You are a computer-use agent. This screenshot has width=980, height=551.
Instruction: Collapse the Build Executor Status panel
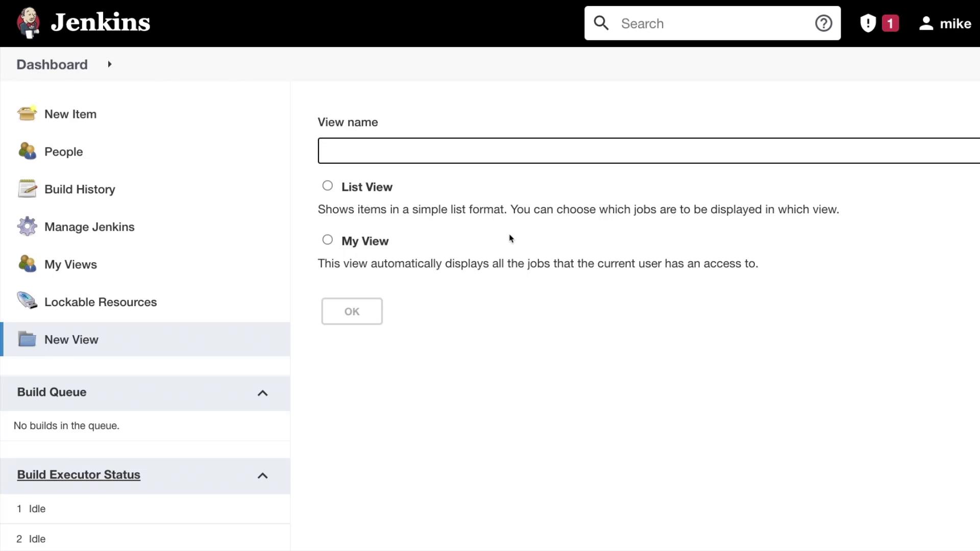[x=262, y=475]
